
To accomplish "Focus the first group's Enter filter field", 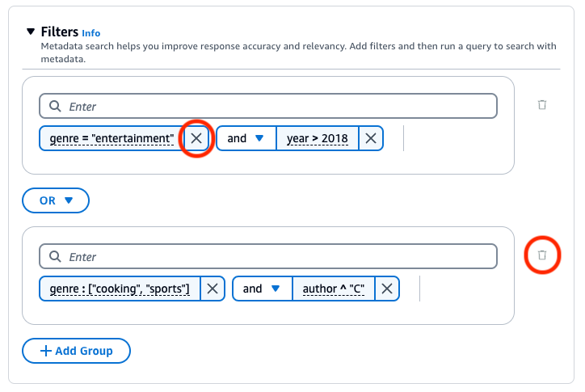I will click(x=275, y=107).
